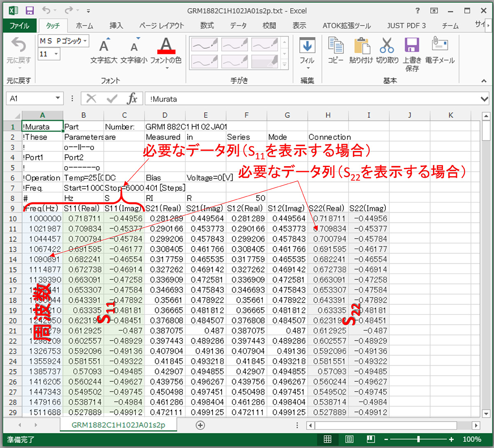Click the Cancel X in formula bar
Image resolution: width=494 pixels, height=448 pixels.
coord(92,99)
